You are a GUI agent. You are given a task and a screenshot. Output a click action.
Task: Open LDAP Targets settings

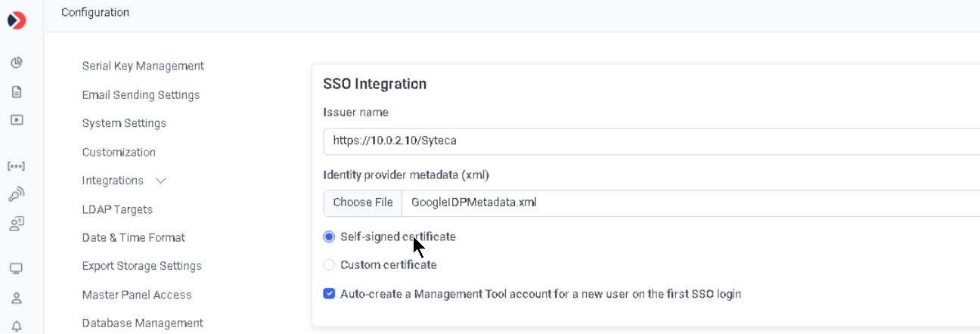coord(117,209)
